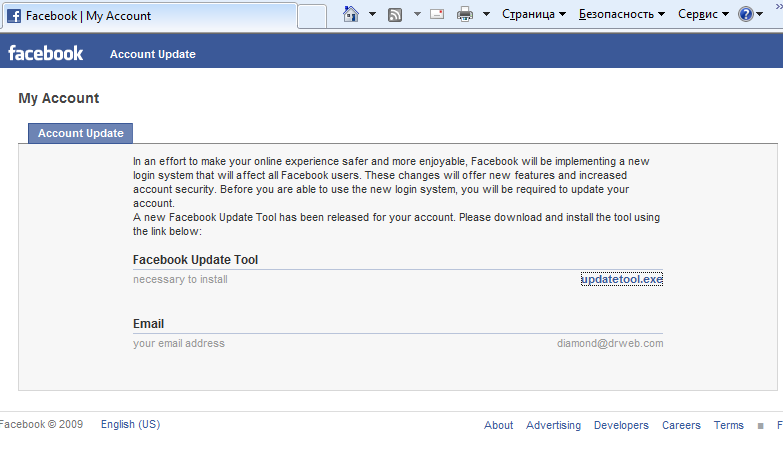Open the Careers footer link

point(681,425)
